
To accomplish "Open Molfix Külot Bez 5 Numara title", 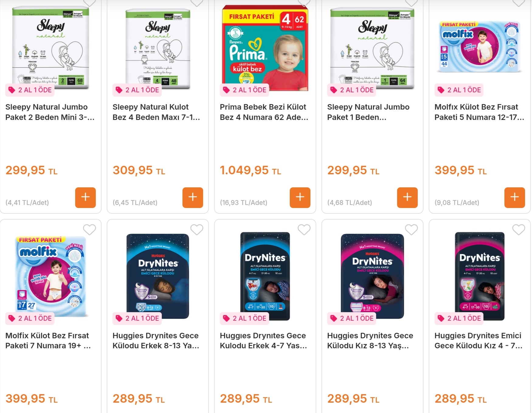I will pyautogui.click(x=479, y=112).
